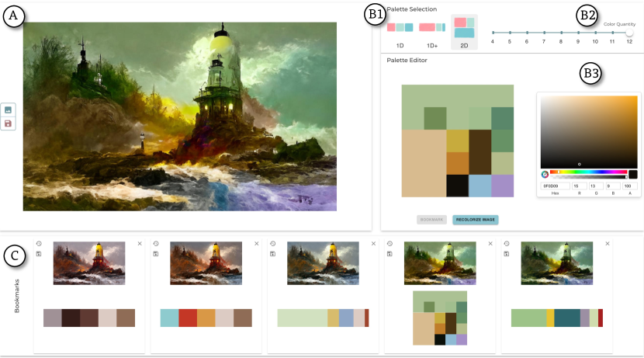644x358 pixels.
Task: Click the alpha transparency slider in color picker
Action: (589, 177)
